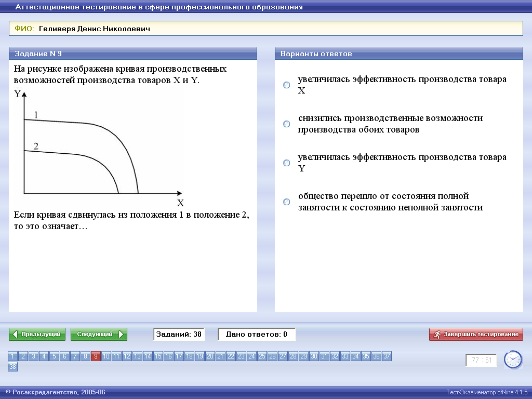
Task: Click the running man icon on finish button
Action: pyautogui.click(x=437, y=334)
